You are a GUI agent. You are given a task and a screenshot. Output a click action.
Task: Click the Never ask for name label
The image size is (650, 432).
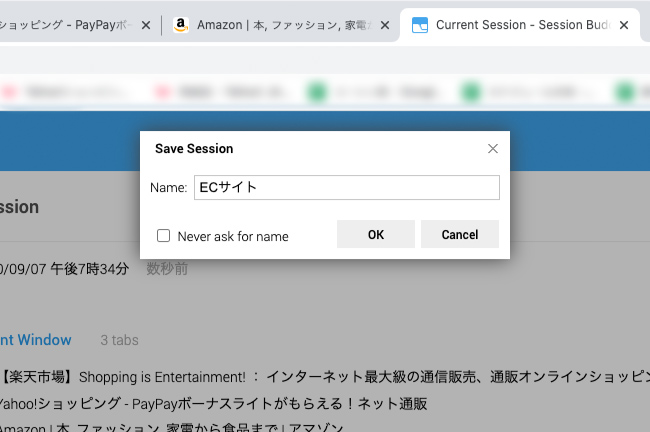tap(232, 237)
